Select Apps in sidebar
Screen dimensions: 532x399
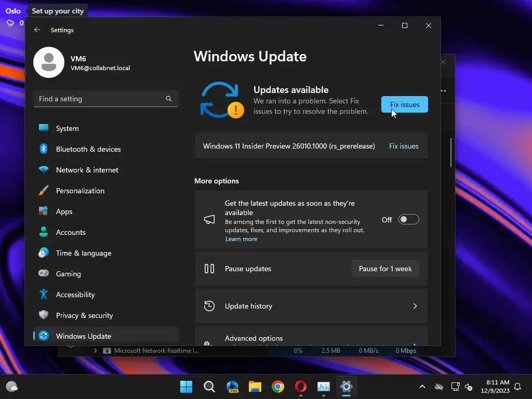[x=106, y=211]
